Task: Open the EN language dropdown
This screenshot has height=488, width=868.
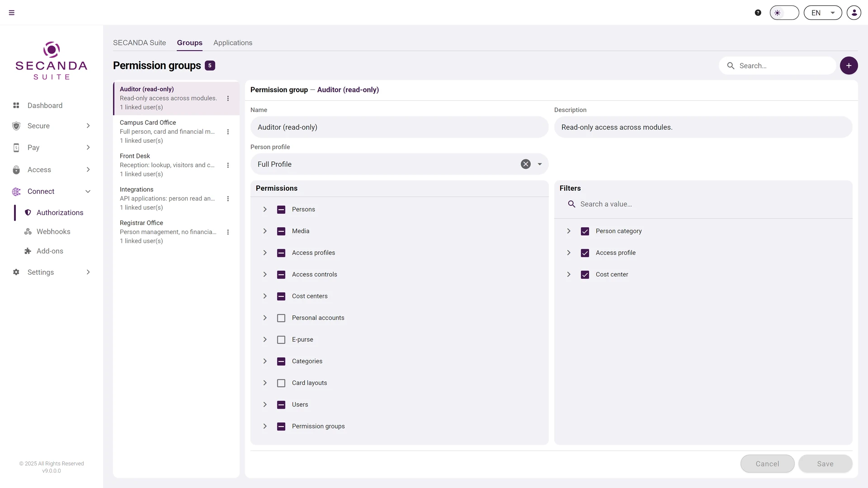Action: click(823, 13)
